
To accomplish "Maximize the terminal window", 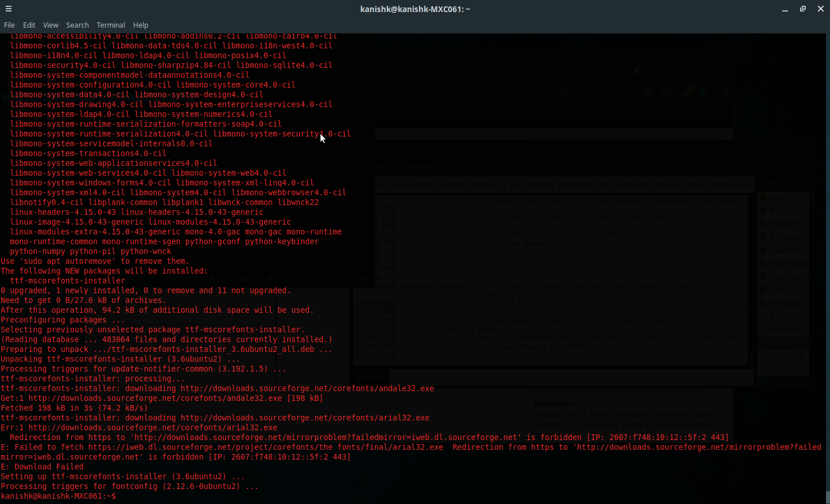I will pyautogui.click(x=803, y=9).
